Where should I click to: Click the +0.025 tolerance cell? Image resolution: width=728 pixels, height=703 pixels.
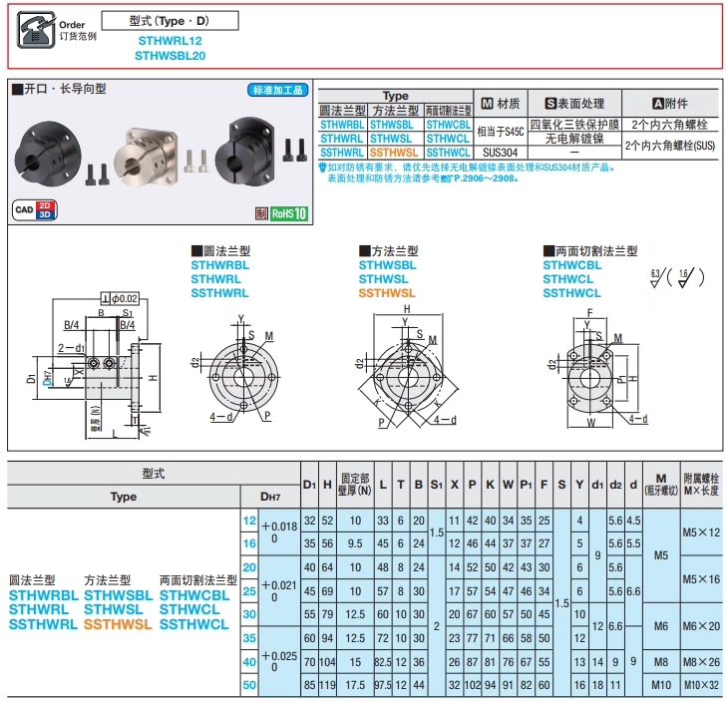point(279,661)
